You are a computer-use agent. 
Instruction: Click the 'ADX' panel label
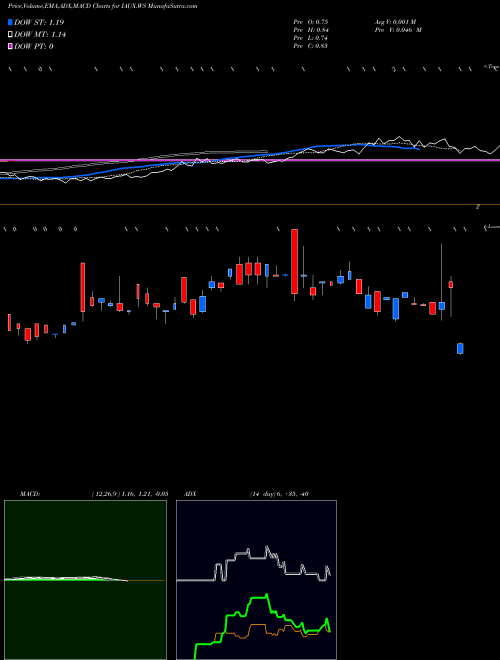coord(191,494)
